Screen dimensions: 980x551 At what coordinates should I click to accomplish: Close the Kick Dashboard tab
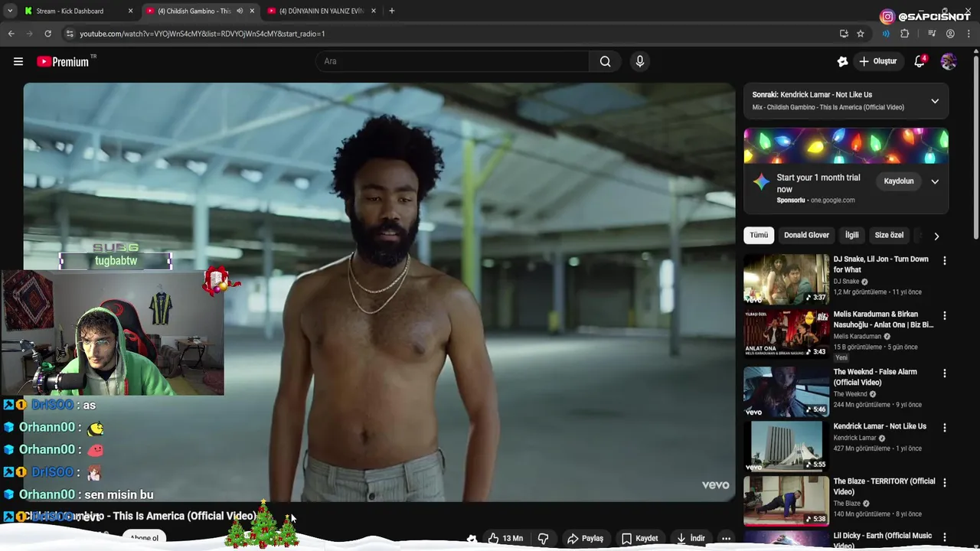click(x=130, y=11)
